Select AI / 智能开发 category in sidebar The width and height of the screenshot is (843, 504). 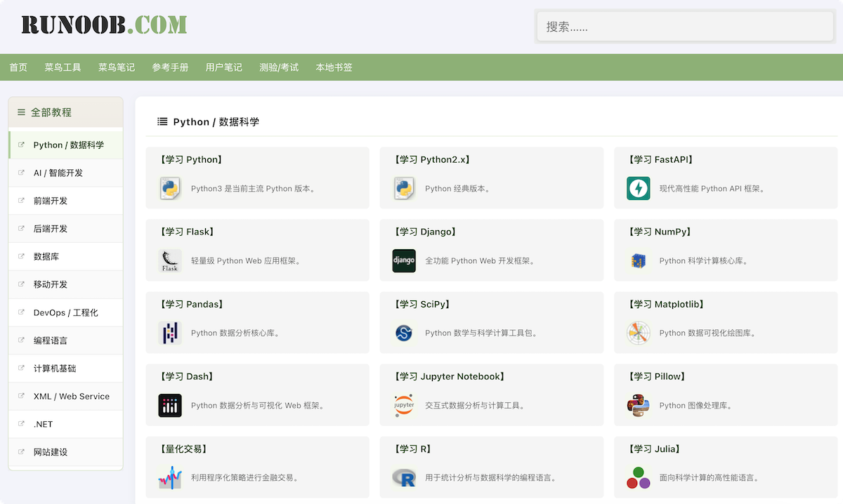(x=65, y=173)
